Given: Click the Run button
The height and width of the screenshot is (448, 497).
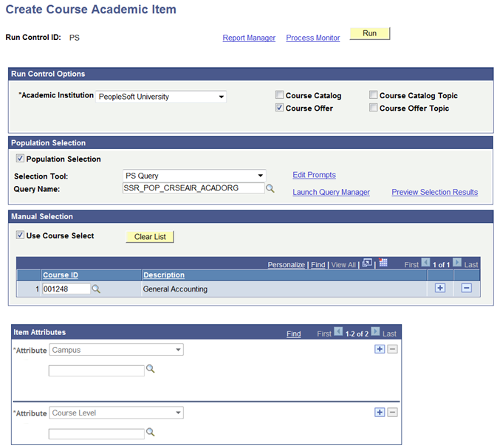Looking at the screenshot, I should (369, 34).
